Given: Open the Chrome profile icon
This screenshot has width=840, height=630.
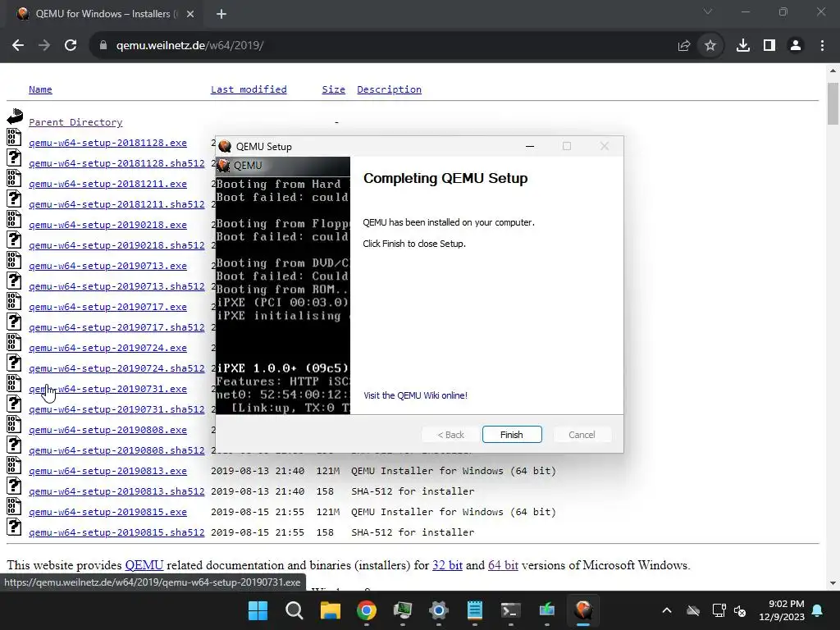Looking at the screenshot, I should pos(796,46).
